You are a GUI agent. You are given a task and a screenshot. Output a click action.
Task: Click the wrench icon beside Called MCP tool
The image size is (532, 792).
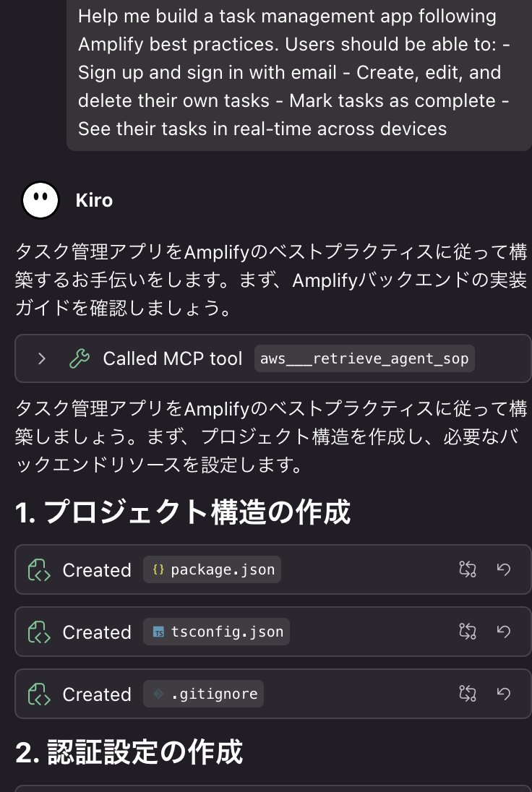[x=80, y=358]
